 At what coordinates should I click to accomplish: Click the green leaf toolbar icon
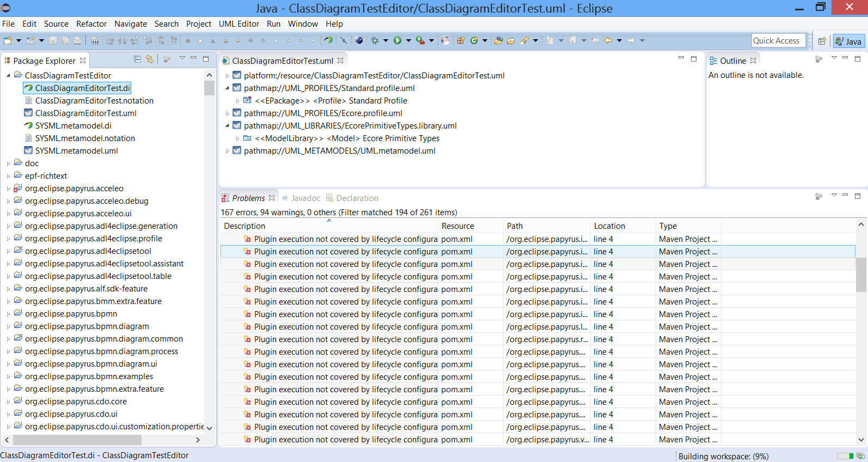point(328,40)
